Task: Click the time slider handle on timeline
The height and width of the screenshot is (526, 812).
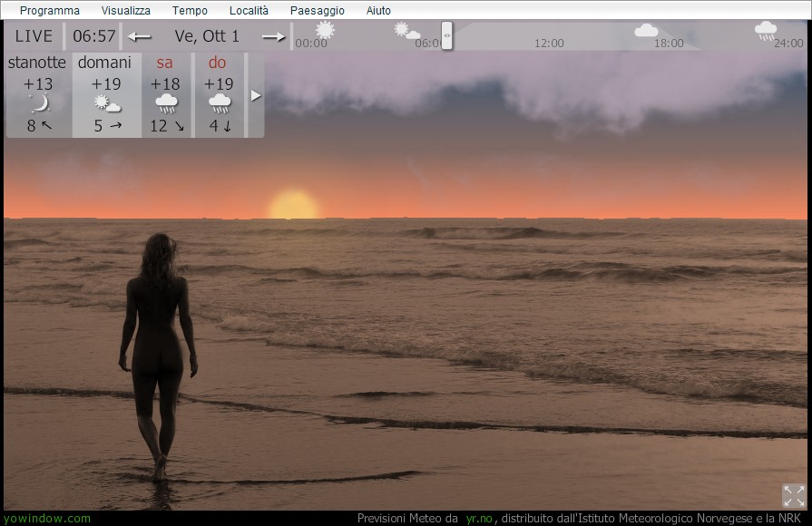Action: [x=447, y=35]
